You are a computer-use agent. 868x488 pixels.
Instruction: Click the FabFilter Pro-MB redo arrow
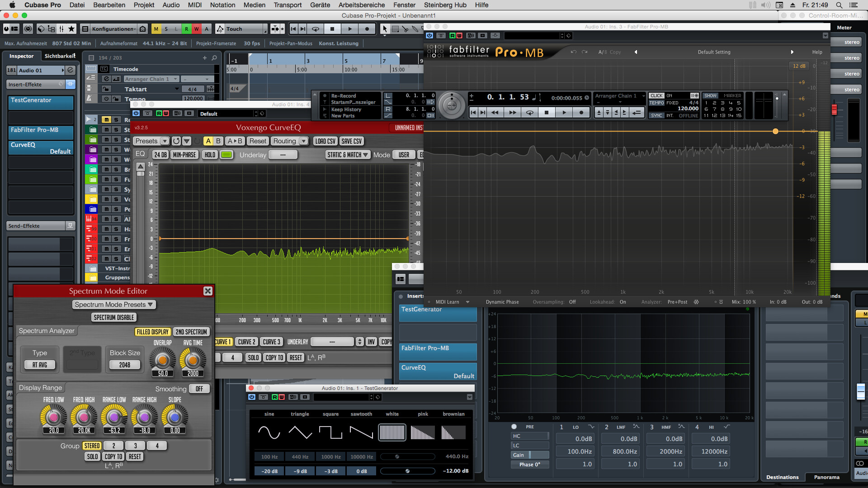[x=585, y=52]
